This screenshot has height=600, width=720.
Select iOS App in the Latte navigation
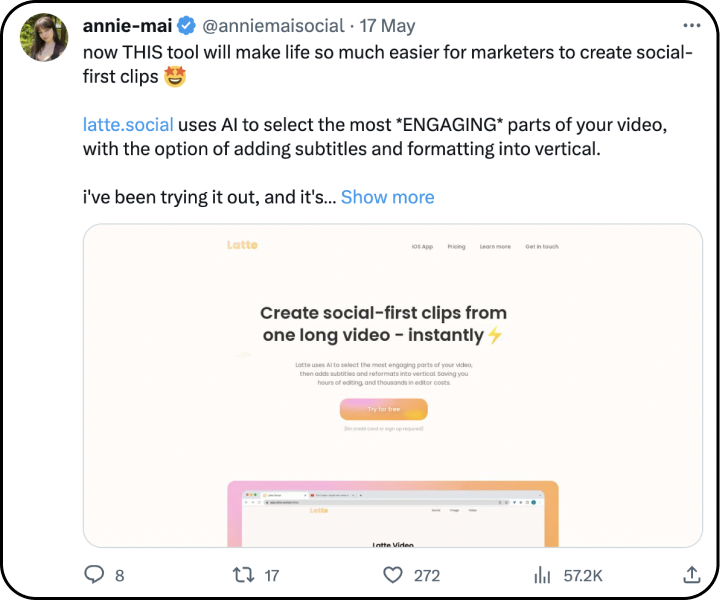click(x=422, y=246)
